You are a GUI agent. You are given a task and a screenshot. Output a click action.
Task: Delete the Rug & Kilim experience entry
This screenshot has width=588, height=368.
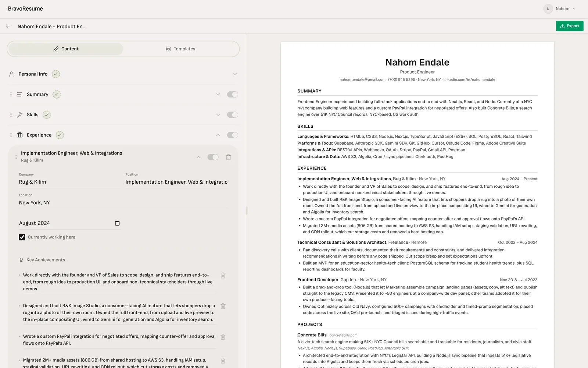coord(228,157)
